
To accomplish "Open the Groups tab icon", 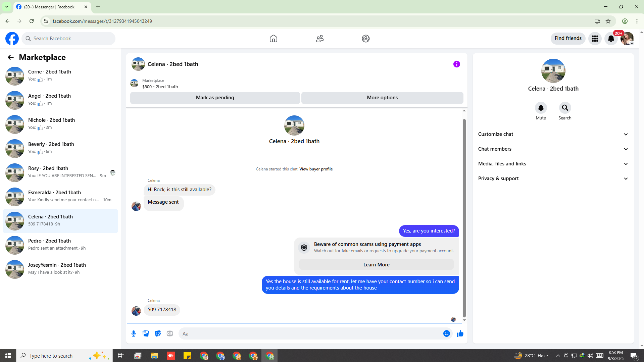I will 366,39.
